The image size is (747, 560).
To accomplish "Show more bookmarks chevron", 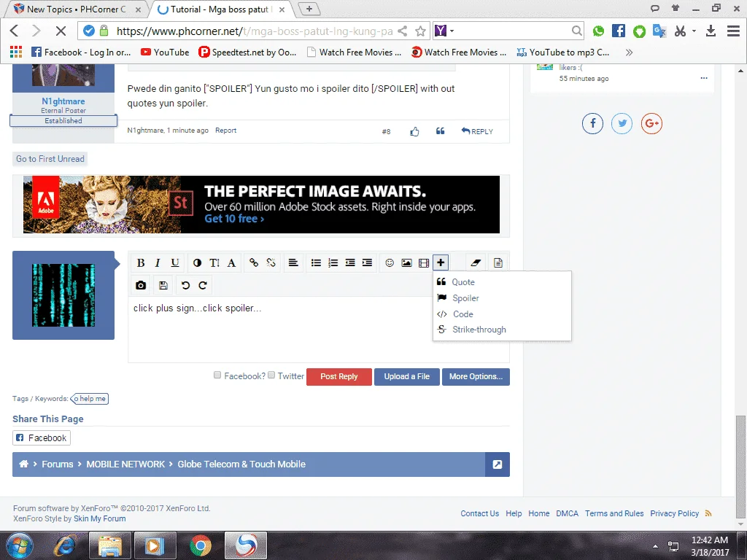I will click(x=630, y=52).
